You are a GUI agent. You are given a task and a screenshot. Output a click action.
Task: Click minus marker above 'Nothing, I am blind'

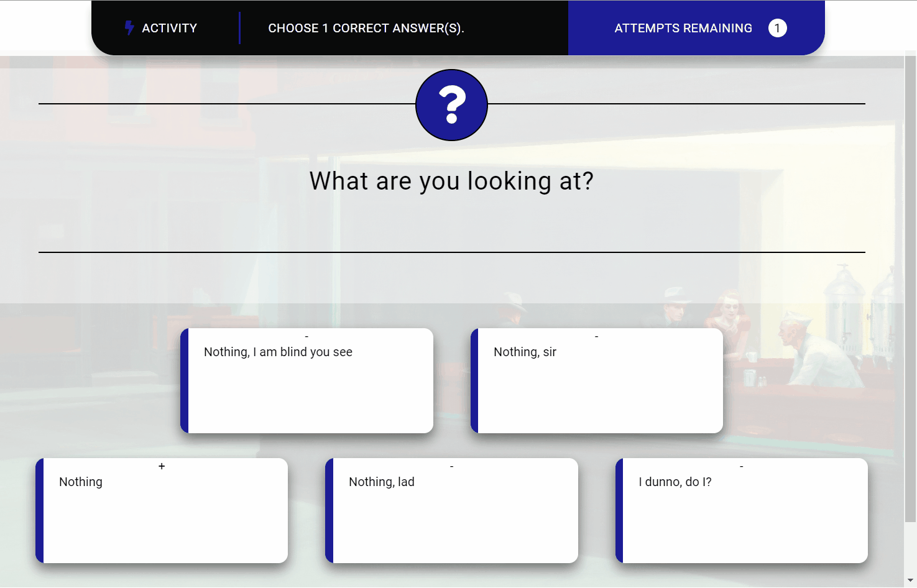(x=306, y=336)
